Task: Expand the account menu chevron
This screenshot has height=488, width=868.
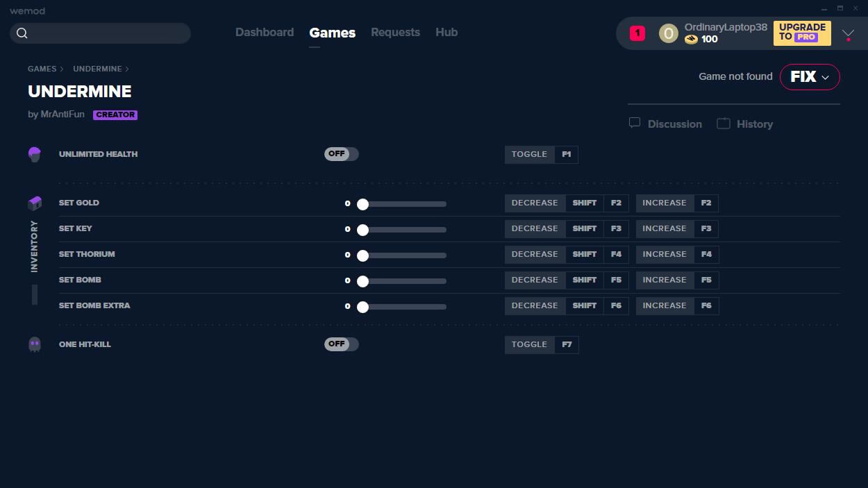Action: click(x=848, y=33)
